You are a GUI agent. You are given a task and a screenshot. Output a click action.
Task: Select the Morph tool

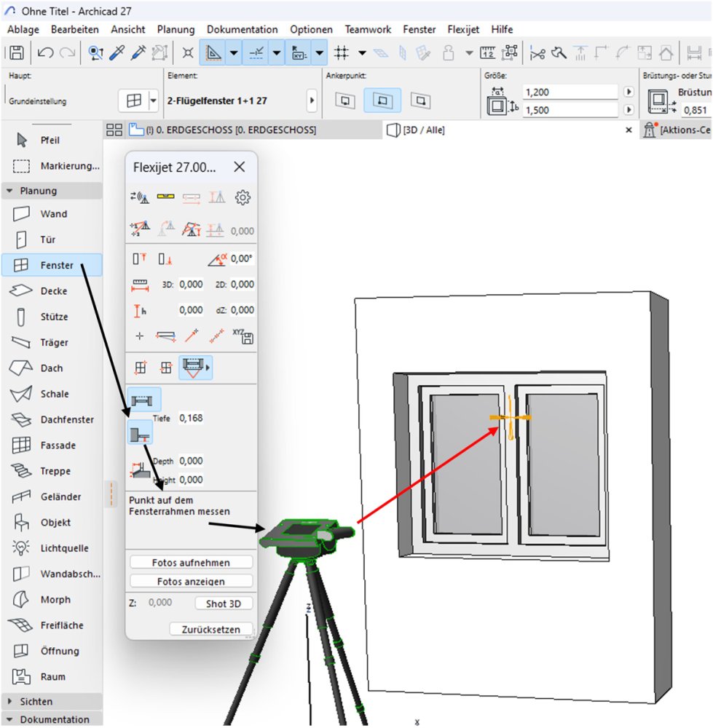pyautogui.click(x=51, y=599)
